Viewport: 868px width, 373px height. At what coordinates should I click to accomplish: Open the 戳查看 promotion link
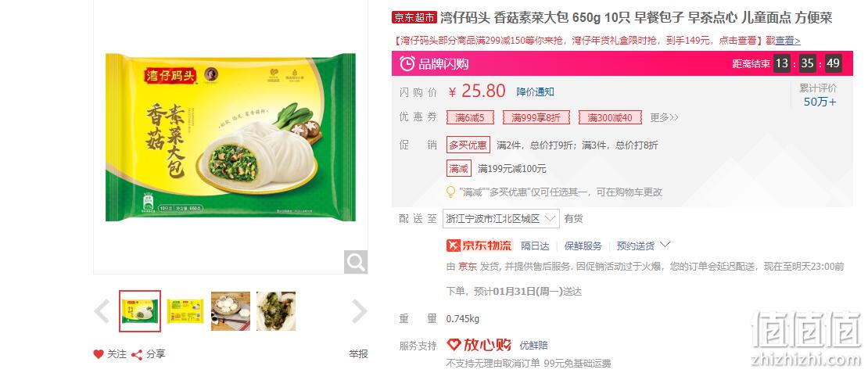pyautogui.click(x=784, y=41)
